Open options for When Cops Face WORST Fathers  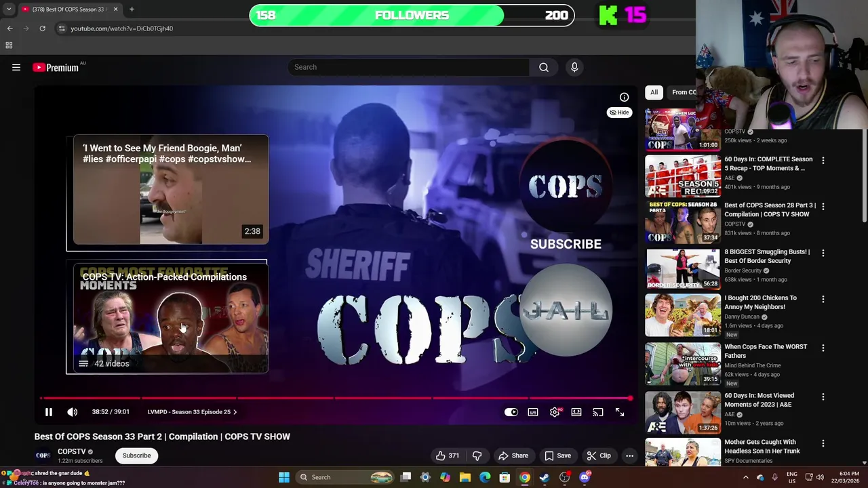pyautogui.click(x=823, y=348)
